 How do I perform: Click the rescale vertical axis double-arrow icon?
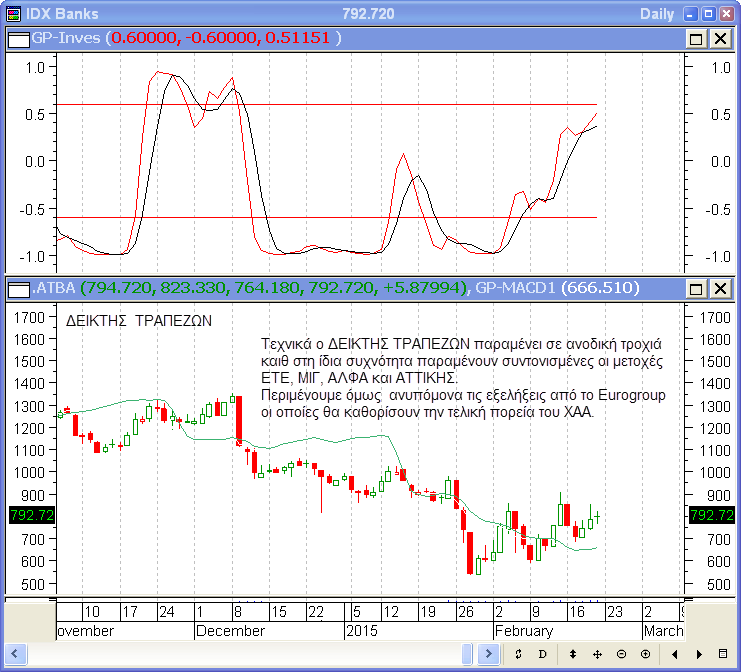573,654
